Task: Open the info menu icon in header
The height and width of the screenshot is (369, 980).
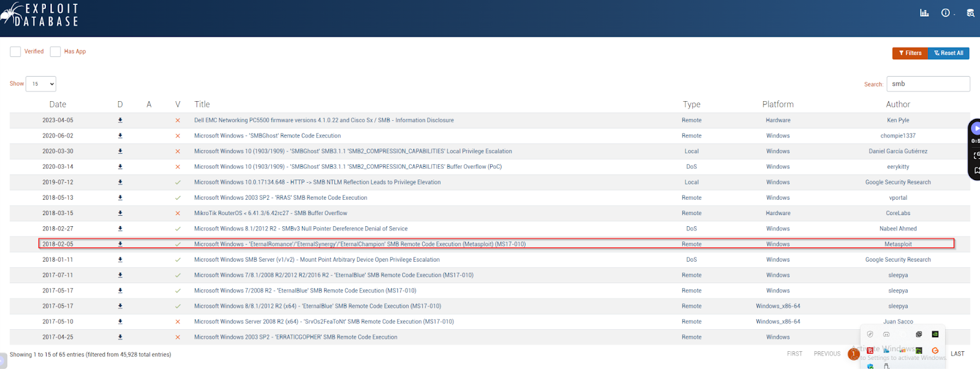Action: [x=946, y=13]
